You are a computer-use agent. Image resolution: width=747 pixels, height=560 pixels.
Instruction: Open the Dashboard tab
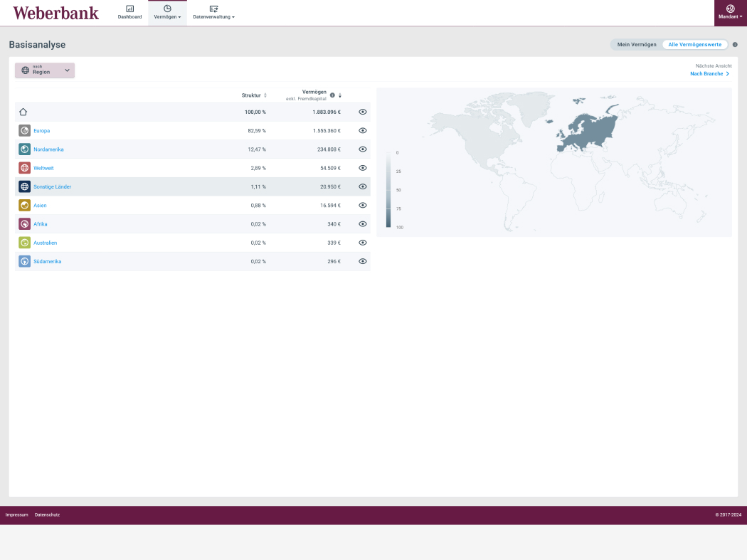click(x=129, y=12)
